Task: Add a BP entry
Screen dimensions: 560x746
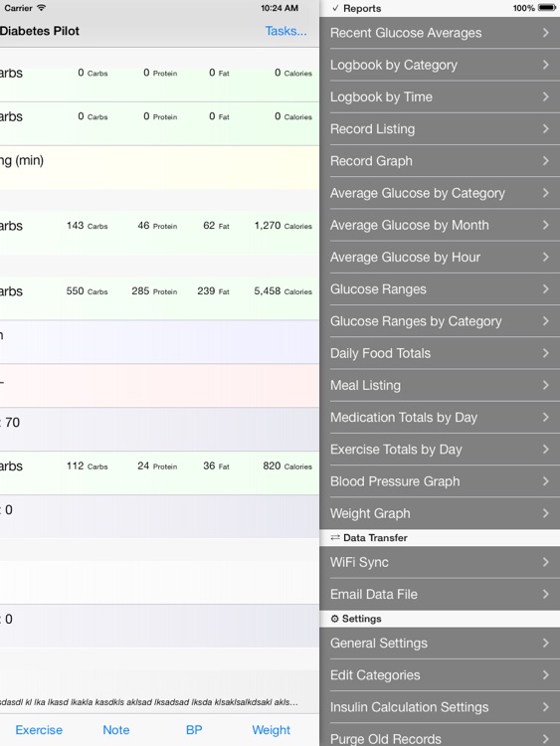Action: (194, 730)
